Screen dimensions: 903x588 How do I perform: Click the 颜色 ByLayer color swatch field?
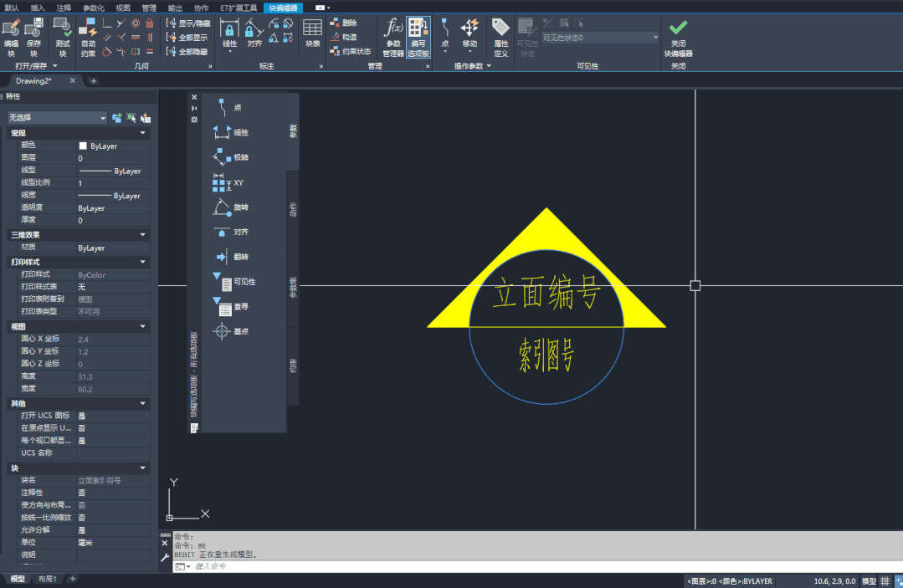pyautogui.click(x=113, y=146)
